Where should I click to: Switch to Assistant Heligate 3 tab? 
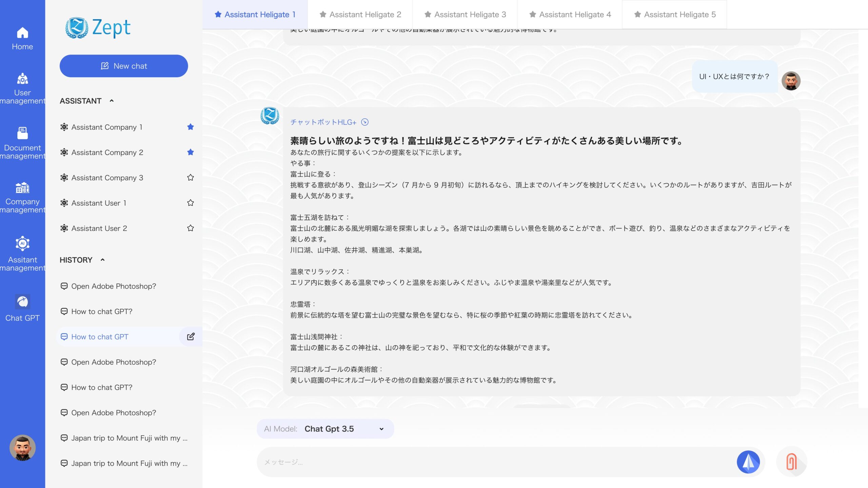pos(465,15)
